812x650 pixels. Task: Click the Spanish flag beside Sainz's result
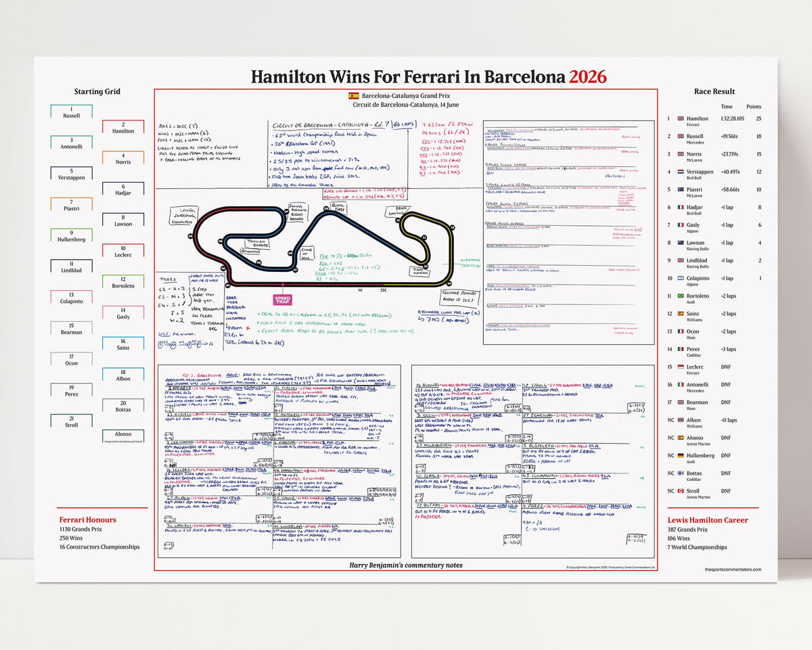[x=681, y=313]
